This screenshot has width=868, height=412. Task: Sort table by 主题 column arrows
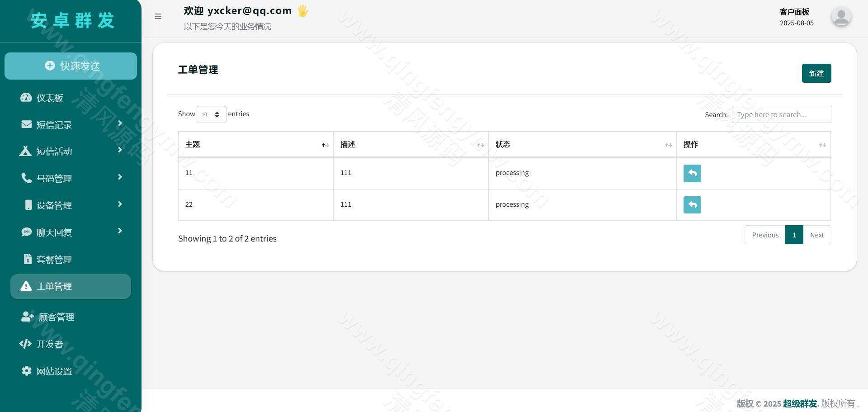coord(325,145)
